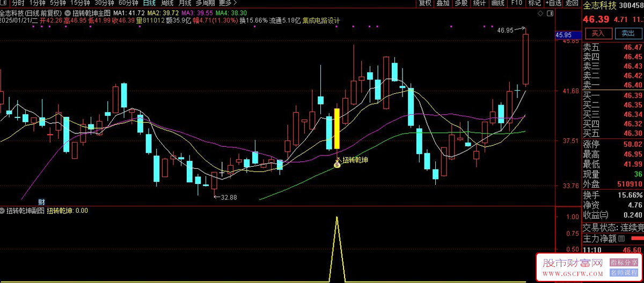The image size is (644, 283).
Task: Click the 换手 turnover value 15.66%
Action: (631, 195)
